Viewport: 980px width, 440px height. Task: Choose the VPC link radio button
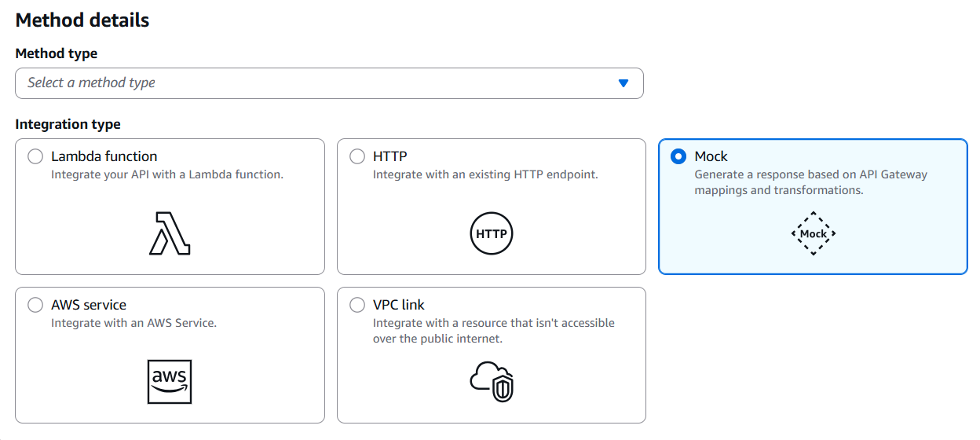357,305
